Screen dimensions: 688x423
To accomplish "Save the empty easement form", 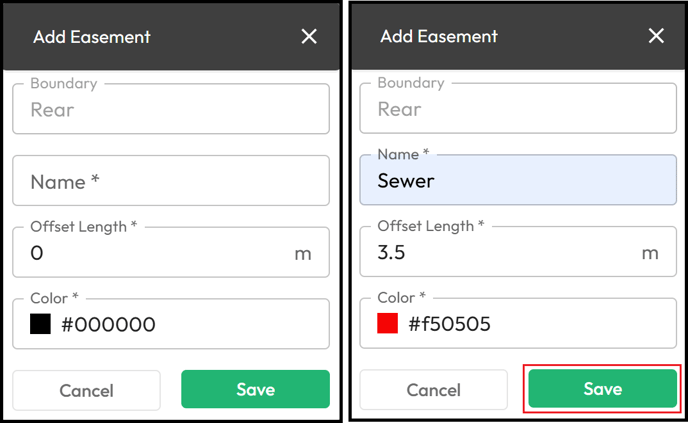I will (x=255, y=389).
